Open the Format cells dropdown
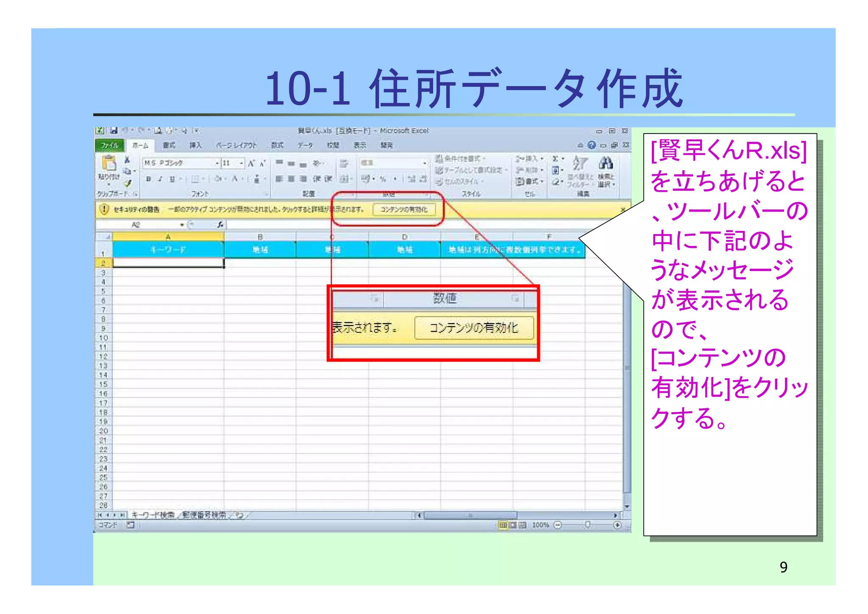This screenshot has width=868, height=614. pos(529,181)
